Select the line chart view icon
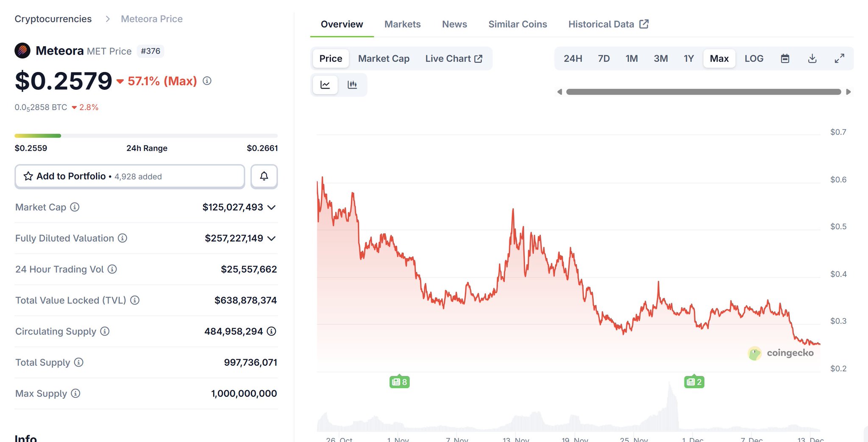This screenshot has width=868, height=442. [x=325, y=85]
